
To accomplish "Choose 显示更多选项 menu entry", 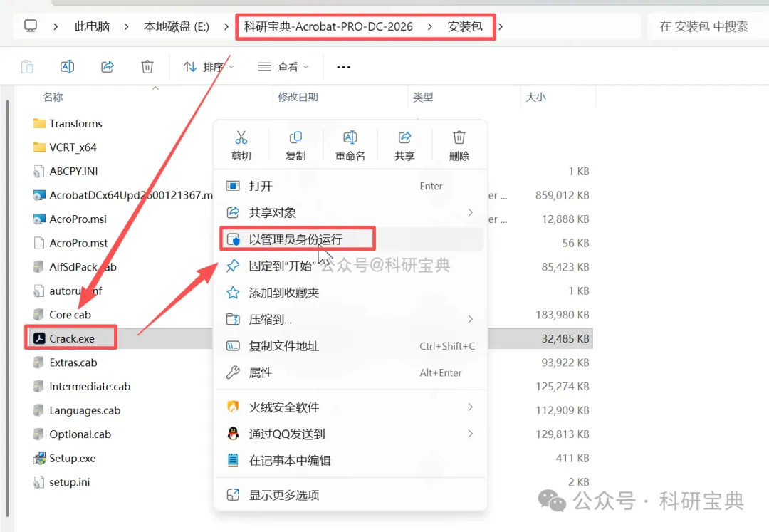I will 350,495.
